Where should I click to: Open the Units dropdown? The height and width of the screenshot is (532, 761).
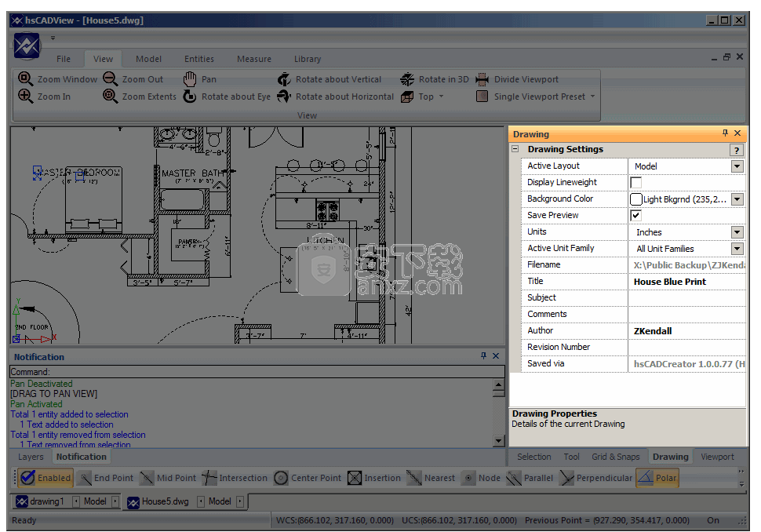(737, 232)
